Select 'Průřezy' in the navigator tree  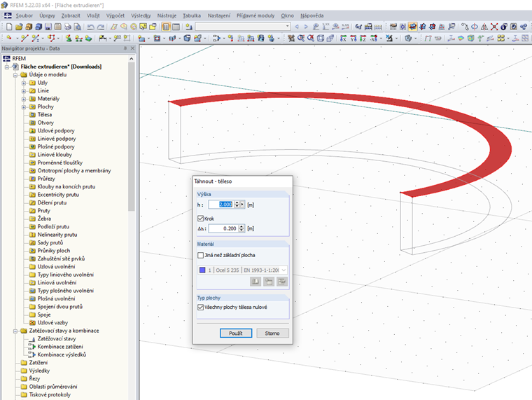46,179
